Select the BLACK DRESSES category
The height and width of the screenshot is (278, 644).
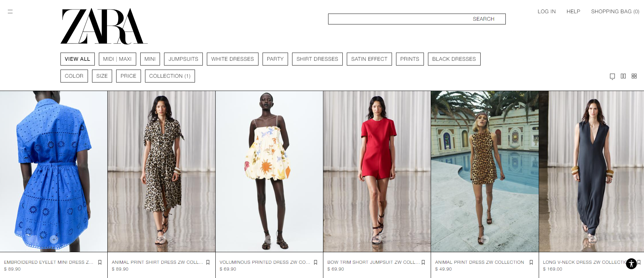click(454, 59)
